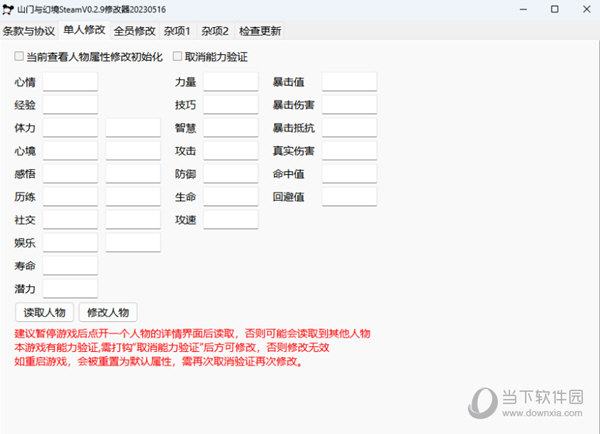This screenshot has height=434, width=600.
Task: Click the 修改人物 button
Action: tap(108, 312)
